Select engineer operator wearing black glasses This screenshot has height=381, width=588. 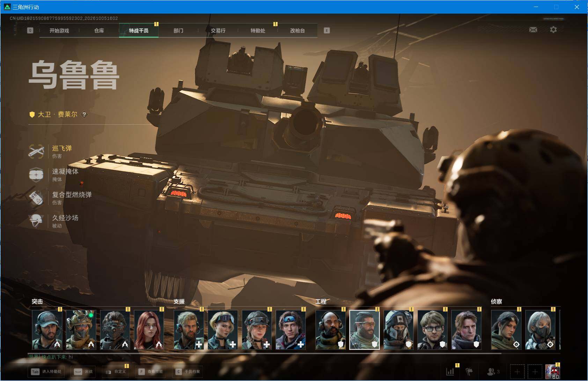pyautogui.click(x=432, y=330)
